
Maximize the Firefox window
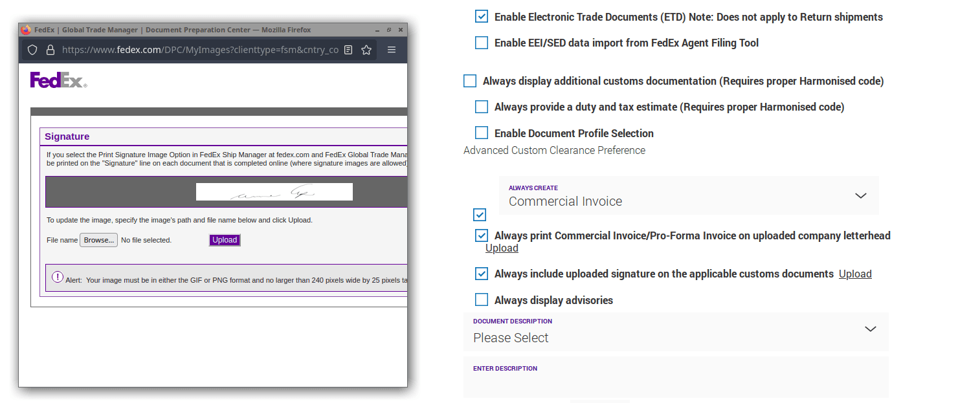[x=389, y=30]
